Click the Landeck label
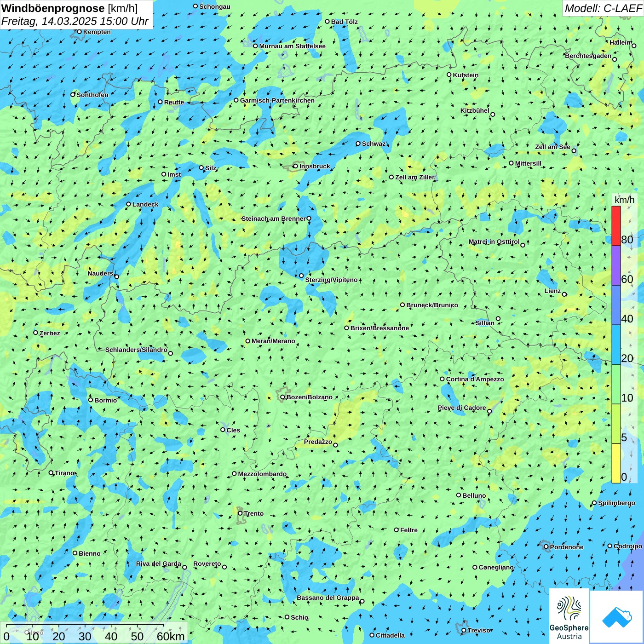644x644 pixels. tap(145, 204)
